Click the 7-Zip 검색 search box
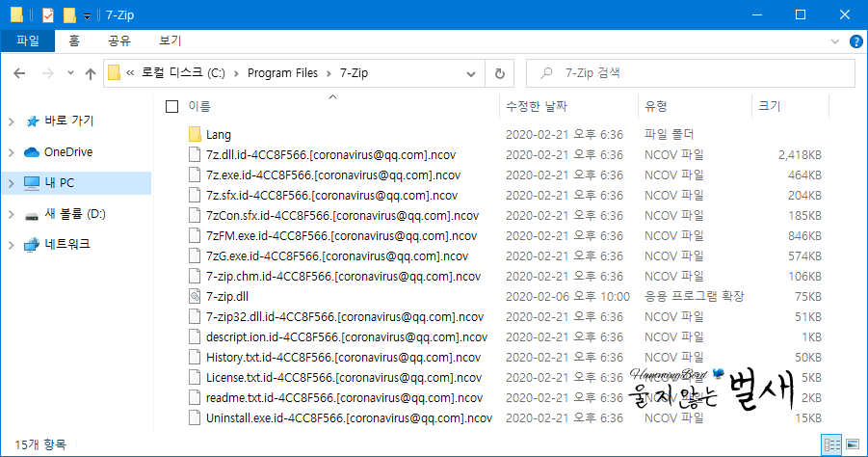 (x=691, y=73)
